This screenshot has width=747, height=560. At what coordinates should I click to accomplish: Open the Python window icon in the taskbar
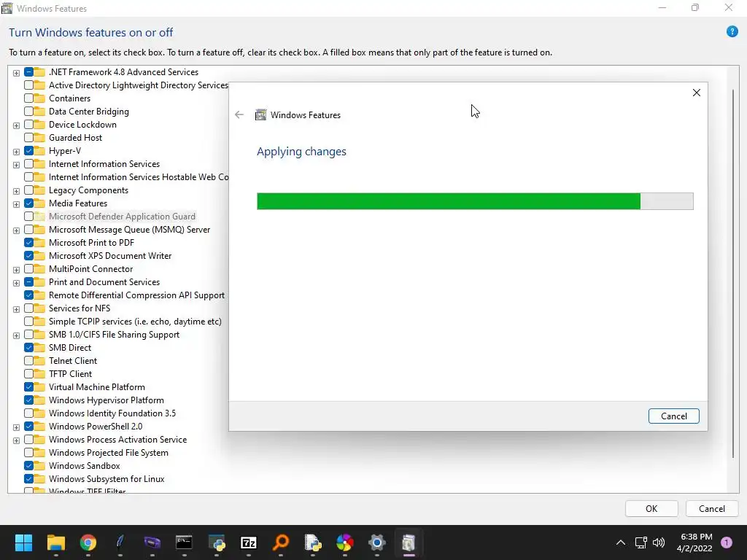216,542
